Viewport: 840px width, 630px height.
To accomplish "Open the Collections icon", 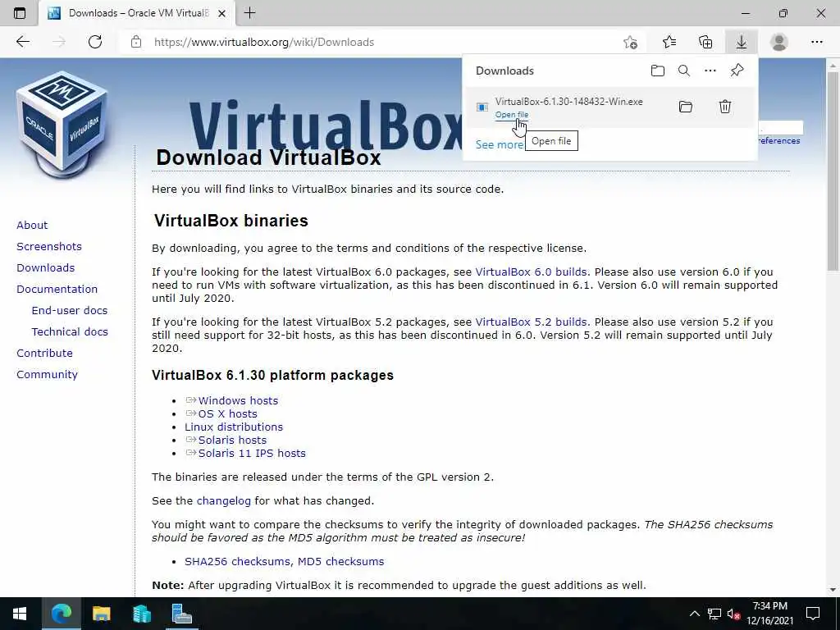I will coord(705,42).
